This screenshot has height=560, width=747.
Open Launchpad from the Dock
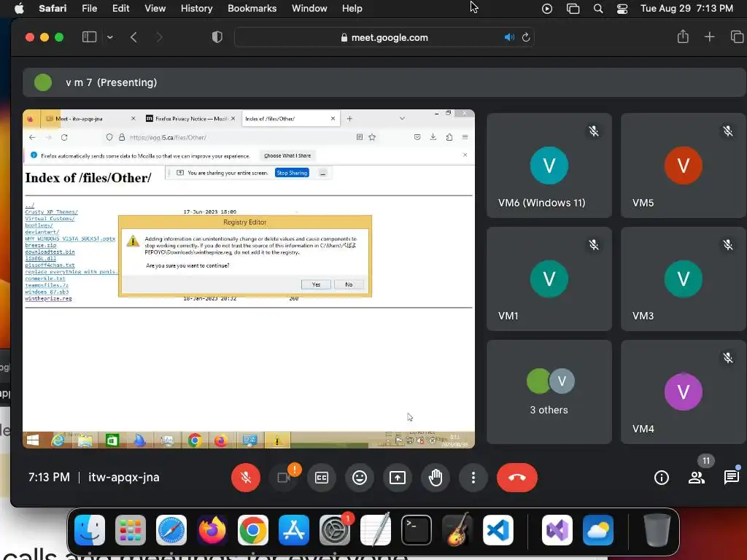[130, 530]
